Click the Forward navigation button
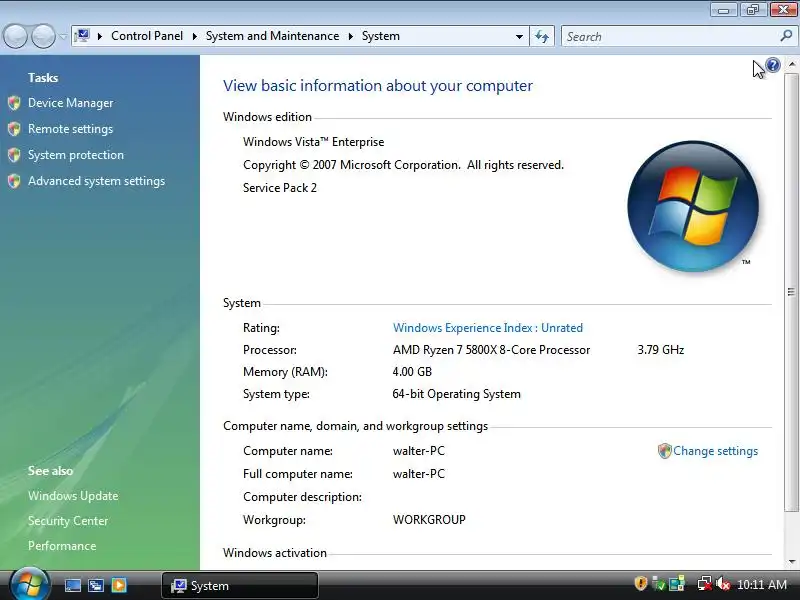 tap(43, 36)
